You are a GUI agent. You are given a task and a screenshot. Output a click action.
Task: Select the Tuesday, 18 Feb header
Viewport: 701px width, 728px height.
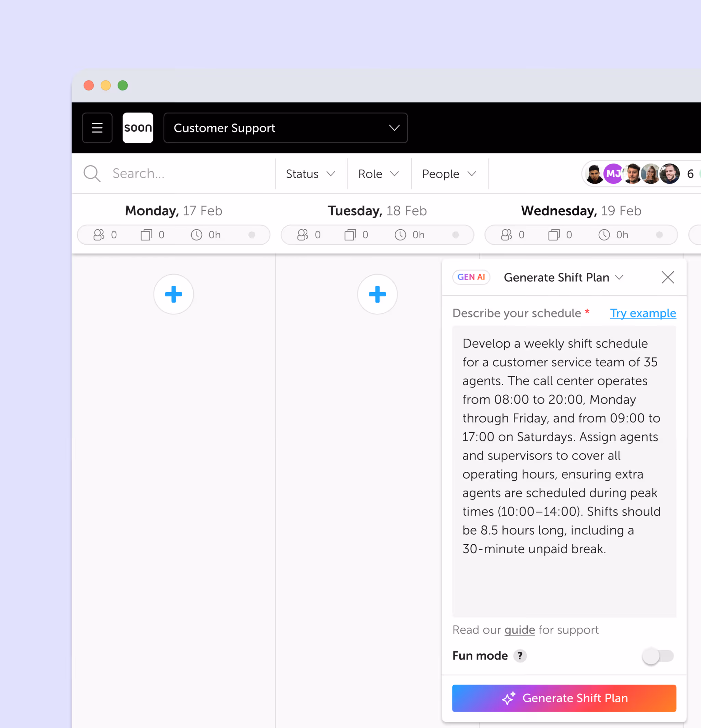tap(377, 211)
